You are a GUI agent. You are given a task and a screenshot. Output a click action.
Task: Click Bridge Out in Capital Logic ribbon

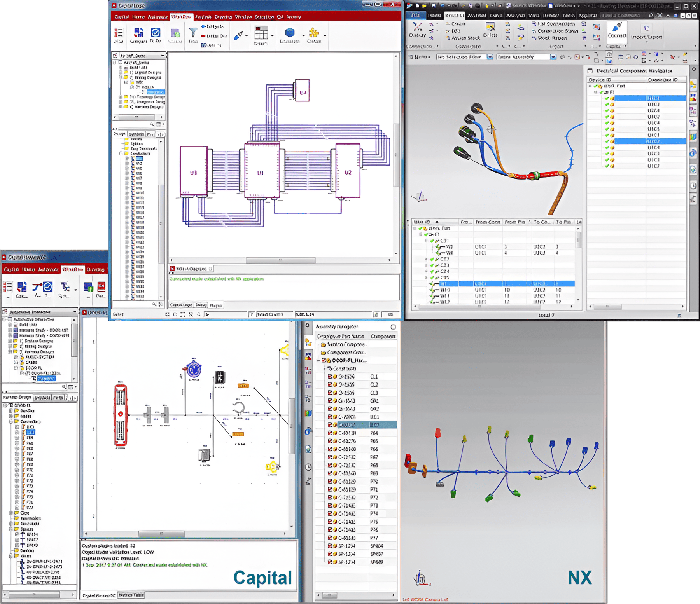click(x=214, y=36)
